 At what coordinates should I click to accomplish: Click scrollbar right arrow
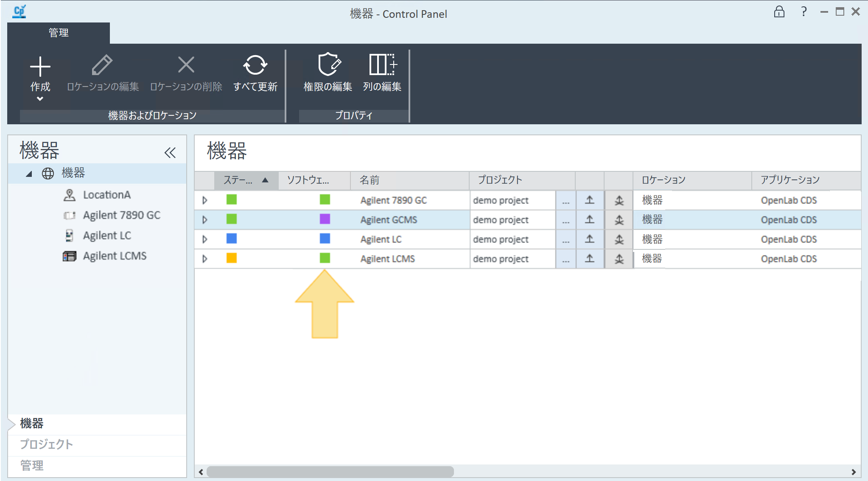coord(854,472)
